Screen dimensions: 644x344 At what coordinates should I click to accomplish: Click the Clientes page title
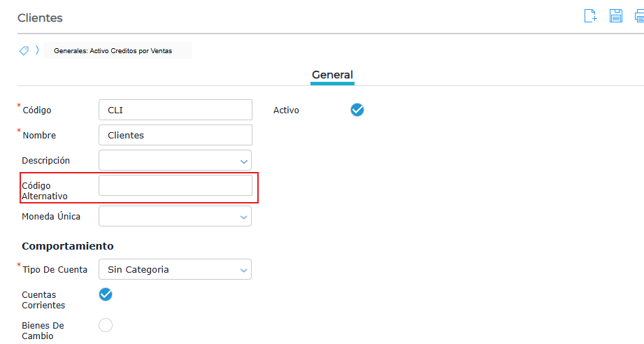[x=40, y=17]
